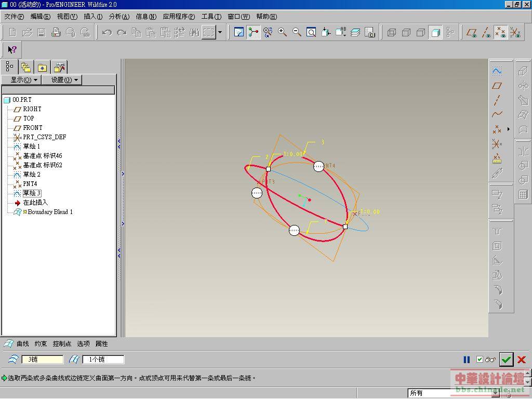Toggle datum plane display
The height and width of the screenshot is (399, 532).
click(472, 32)
